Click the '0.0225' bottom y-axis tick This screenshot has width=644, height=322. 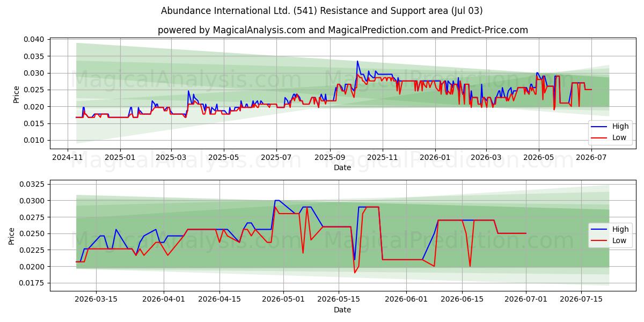(33, 250)
